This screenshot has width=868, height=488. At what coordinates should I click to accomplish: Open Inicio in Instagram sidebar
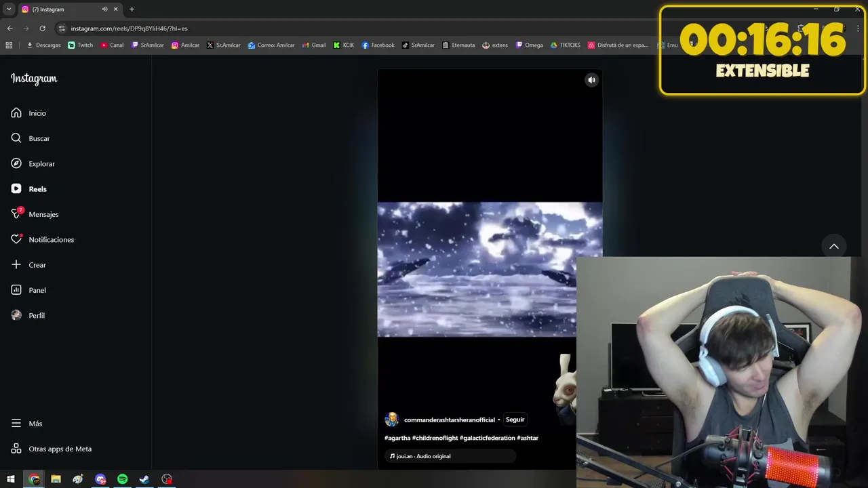coord(28,113)
